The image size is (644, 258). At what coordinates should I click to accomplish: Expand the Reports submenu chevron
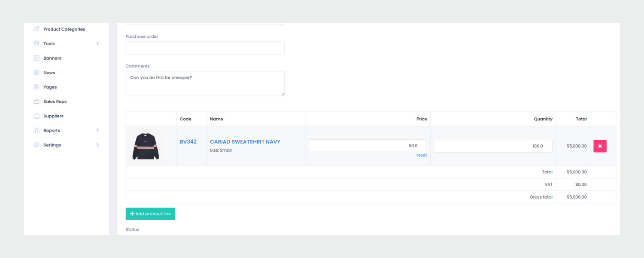[97, 130]
